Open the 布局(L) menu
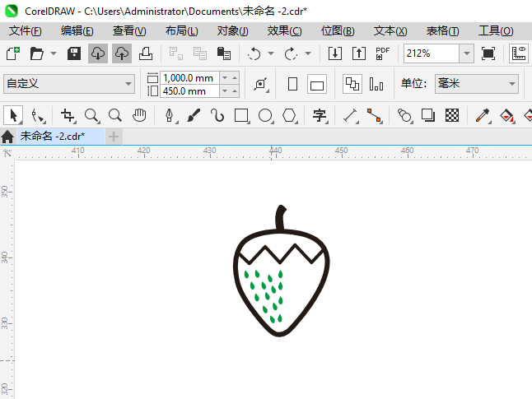 [181, 31]
